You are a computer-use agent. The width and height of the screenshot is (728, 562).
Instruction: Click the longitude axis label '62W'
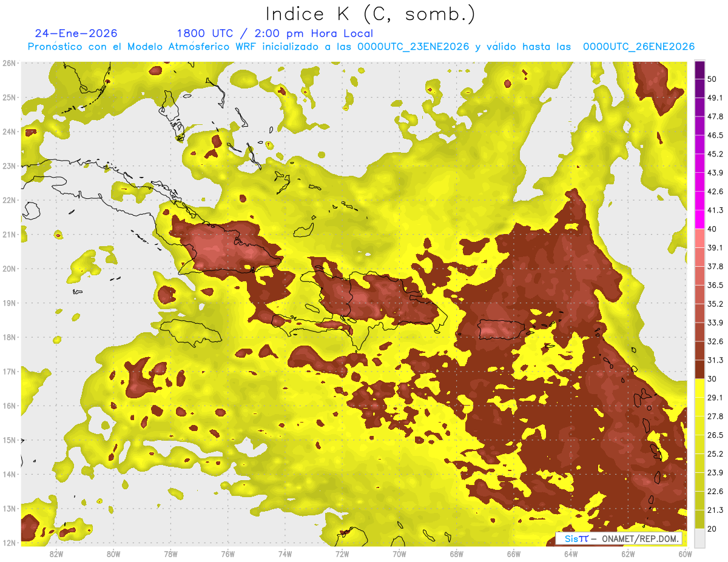[628, 554]
